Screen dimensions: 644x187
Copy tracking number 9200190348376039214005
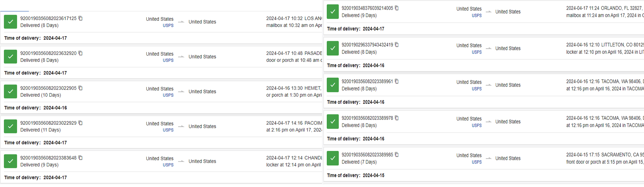(x=397, y=8)
